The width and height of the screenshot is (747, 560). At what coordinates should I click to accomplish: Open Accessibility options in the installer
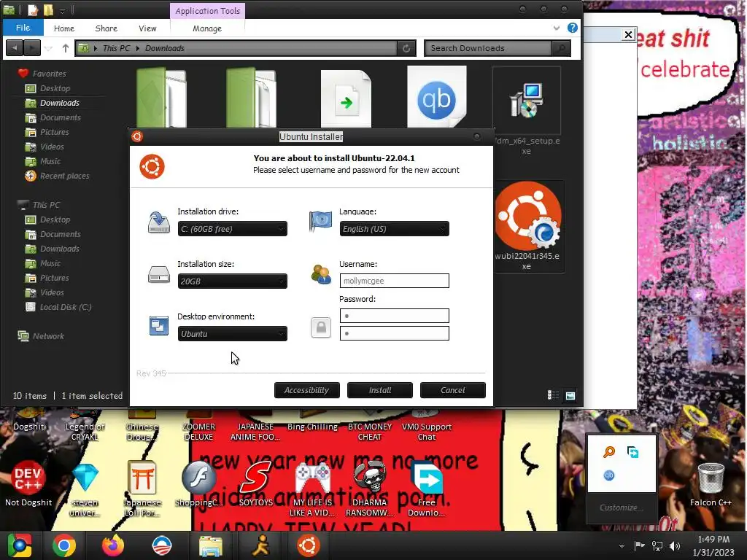307,390
